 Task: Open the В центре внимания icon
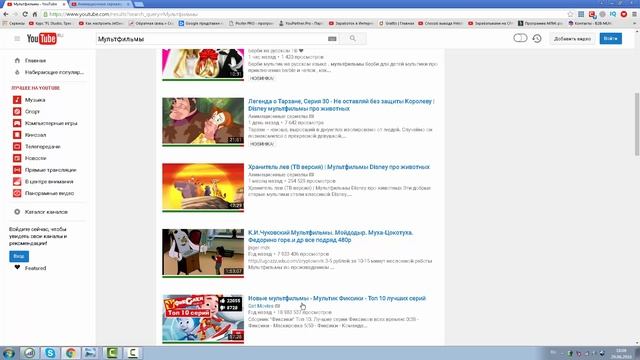click(17, 182)
